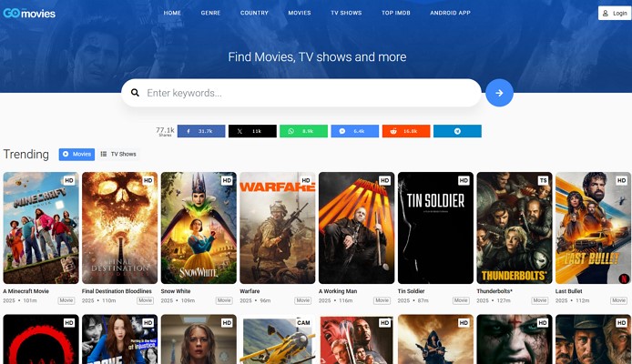Open the Last Bullet poster
Screen dimensions: 632x364
click(x=594, y=227)
